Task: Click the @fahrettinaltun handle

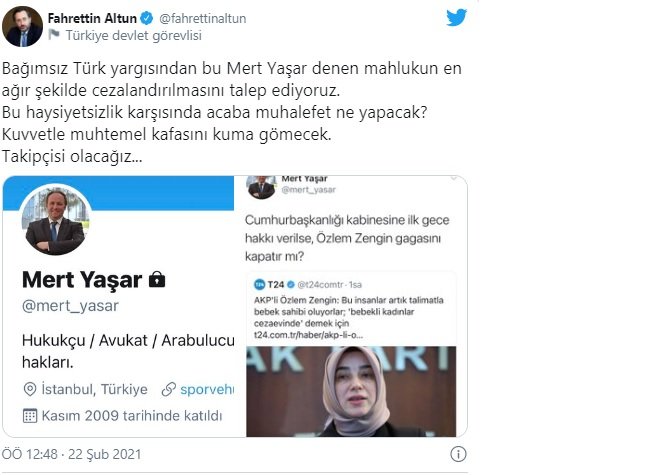Action: point(203,18)
